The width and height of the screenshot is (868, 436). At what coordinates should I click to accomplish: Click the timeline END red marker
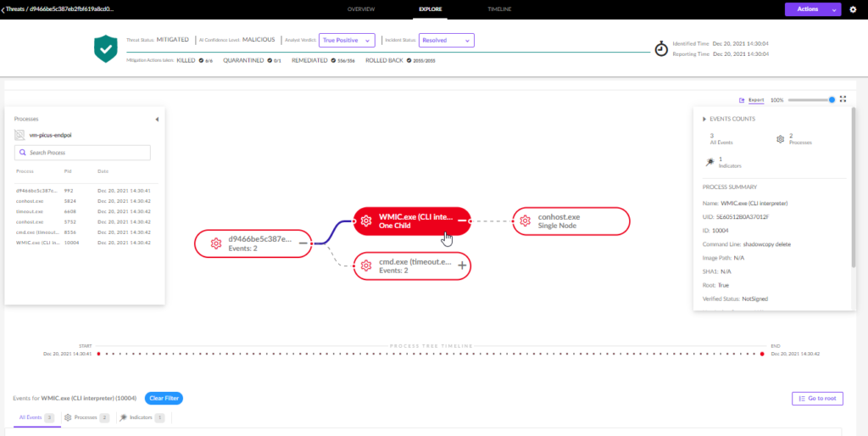[x=762, y=354]
